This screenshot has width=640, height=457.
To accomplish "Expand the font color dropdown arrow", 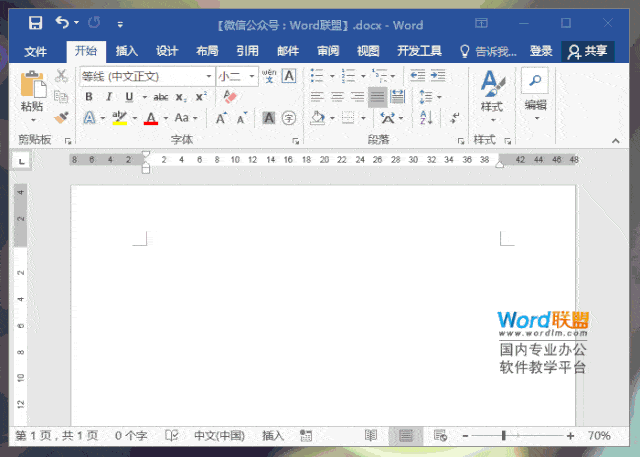I will [x=166, y=118].
